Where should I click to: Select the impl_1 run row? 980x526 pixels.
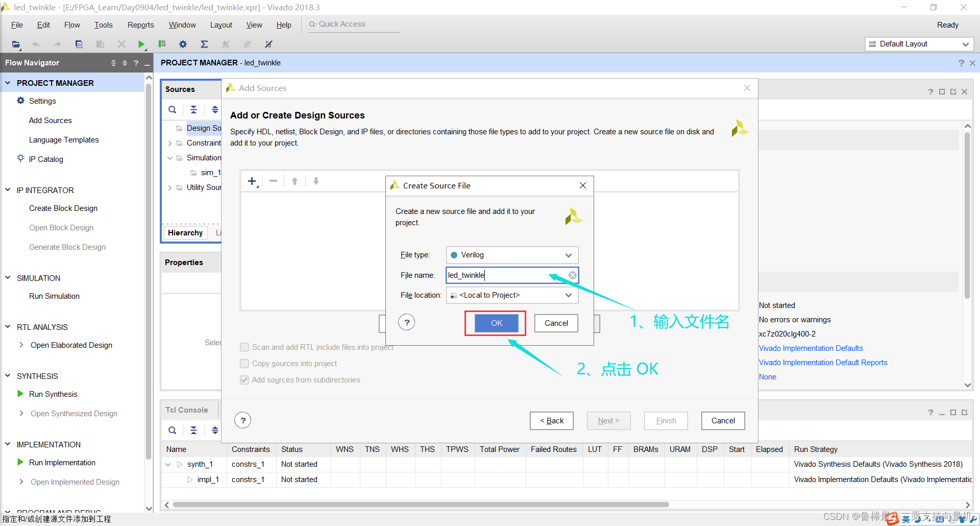pos(567,480)
